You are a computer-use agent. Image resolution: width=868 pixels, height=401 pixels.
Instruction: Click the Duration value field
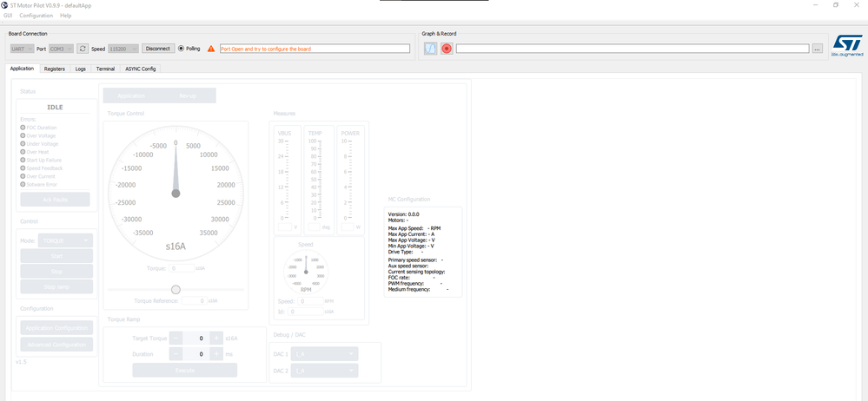(x=196, y=353)
